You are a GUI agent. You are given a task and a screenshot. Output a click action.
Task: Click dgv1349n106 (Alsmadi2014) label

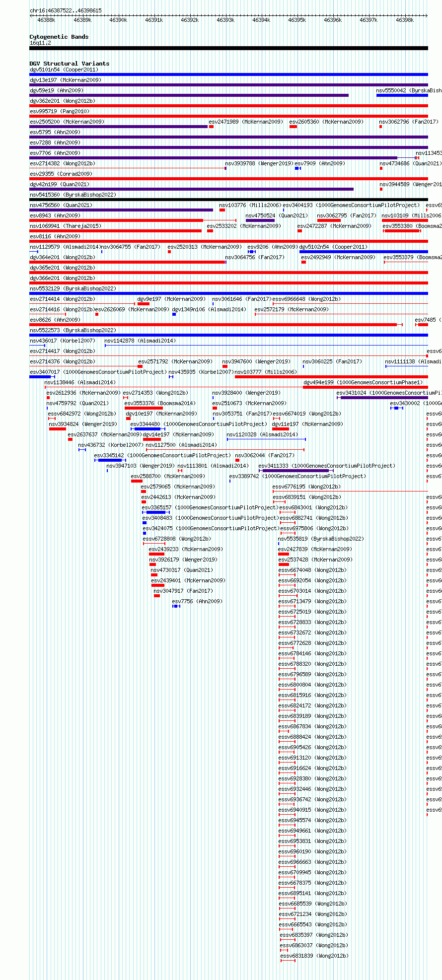(209, 309)
